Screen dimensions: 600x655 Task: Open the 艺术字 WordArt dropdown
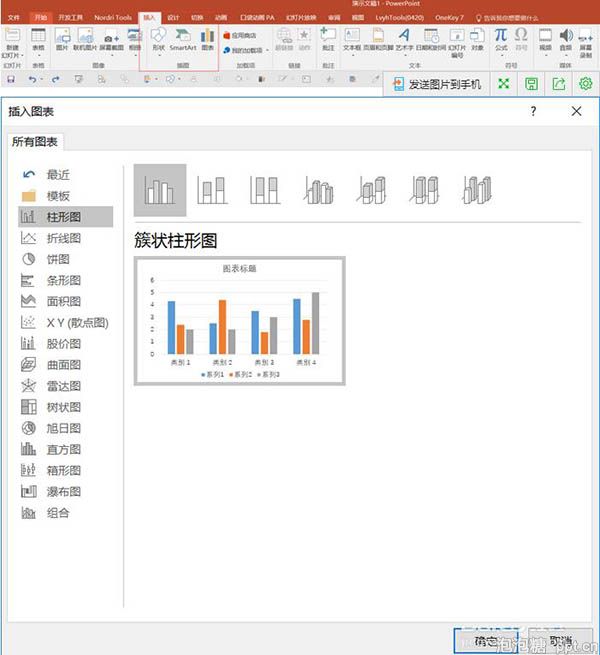pyautogui.click(x=404, y=41)
